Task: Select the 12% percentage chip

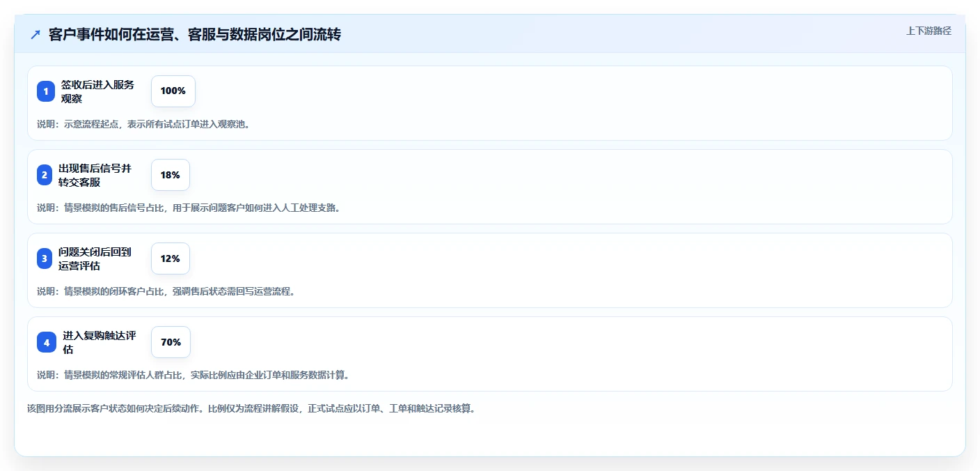Action: (171, 258)
